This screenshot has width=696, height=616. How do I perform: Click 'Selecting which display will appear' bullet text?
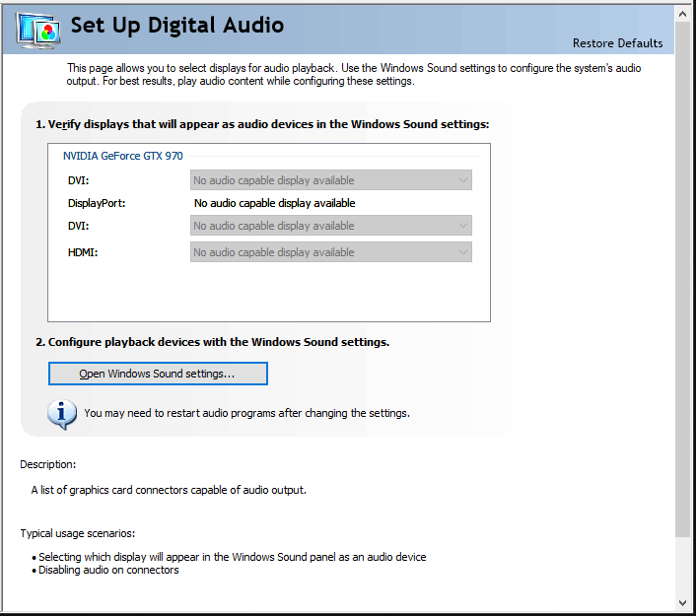pos(232,557)
